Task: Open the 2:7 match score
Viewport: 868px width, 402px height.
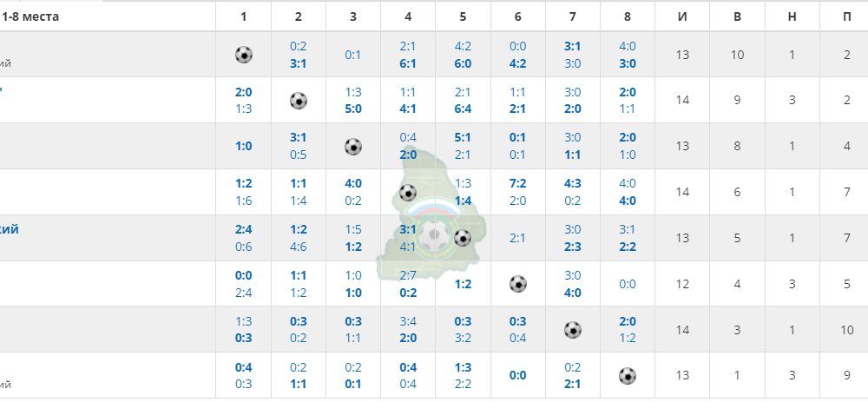Action: click(x=408, y=275)
